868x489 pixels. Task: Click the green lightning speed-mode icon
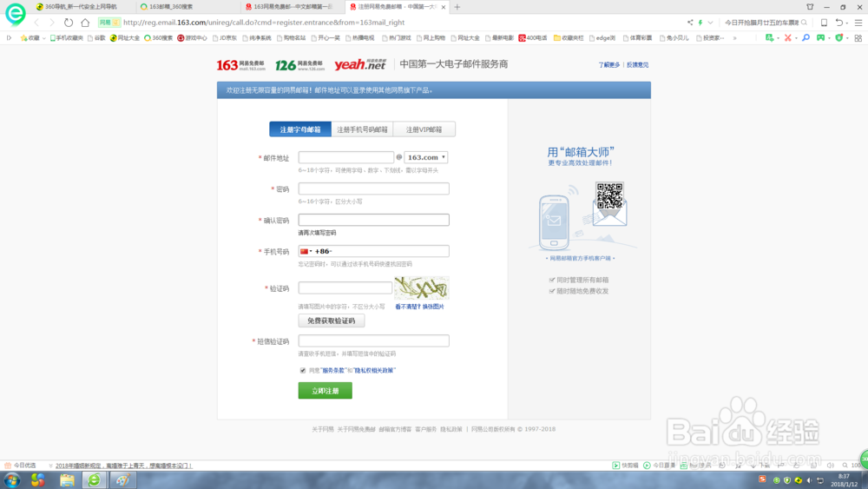(700, 23)
